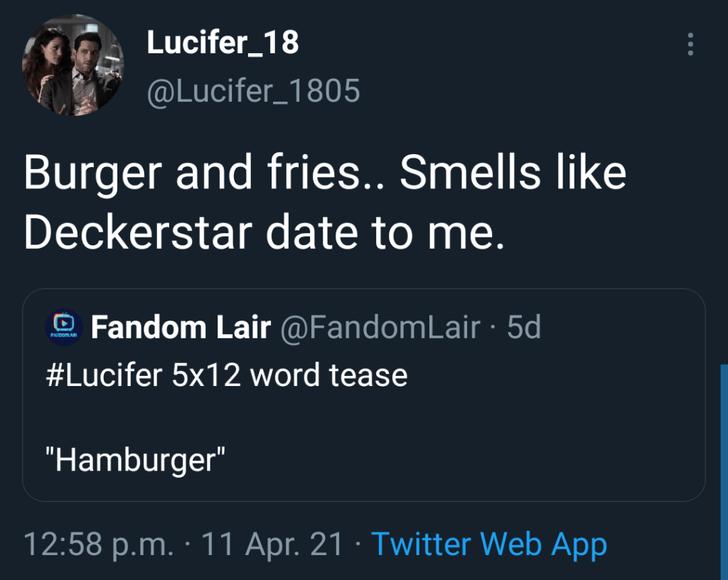Screen dimensions: 728x580
Task: Select the Fandom Lair account name
Action: 181,328
